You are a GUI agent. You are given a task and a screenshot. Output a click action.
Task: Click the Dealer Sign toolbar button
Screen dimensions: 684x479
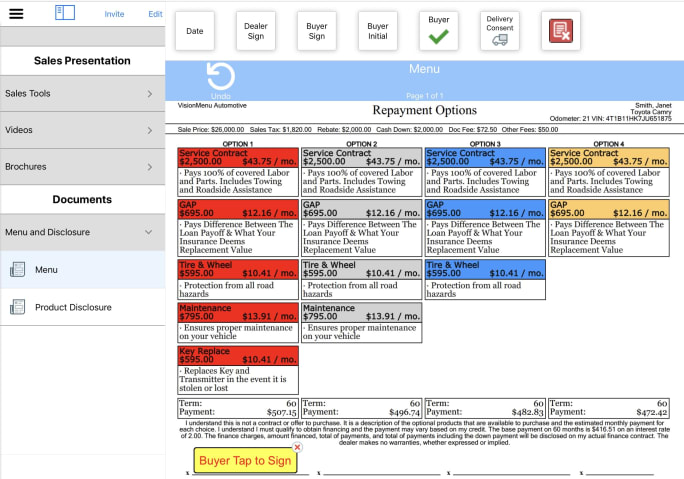255,31
